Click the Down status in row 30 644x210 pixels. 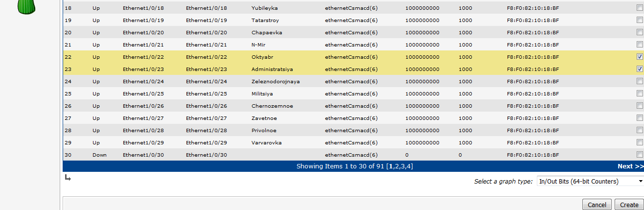click(99, 155)
